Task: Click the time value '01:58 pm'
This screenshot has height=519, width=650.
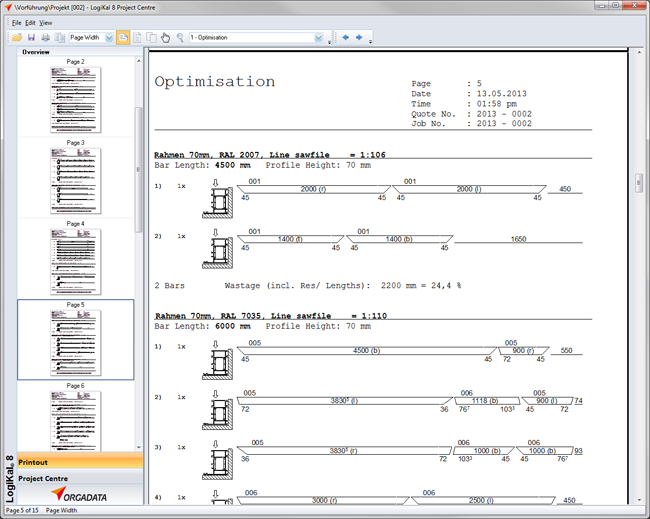Action: 496,104
